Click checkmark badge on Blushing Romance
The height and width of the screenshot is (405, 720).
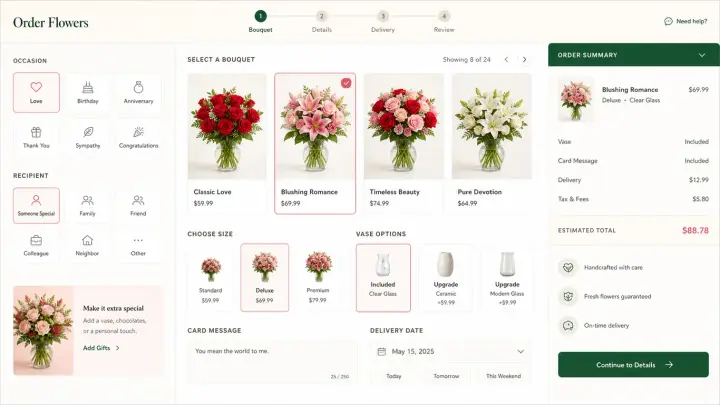coord(346,83)
